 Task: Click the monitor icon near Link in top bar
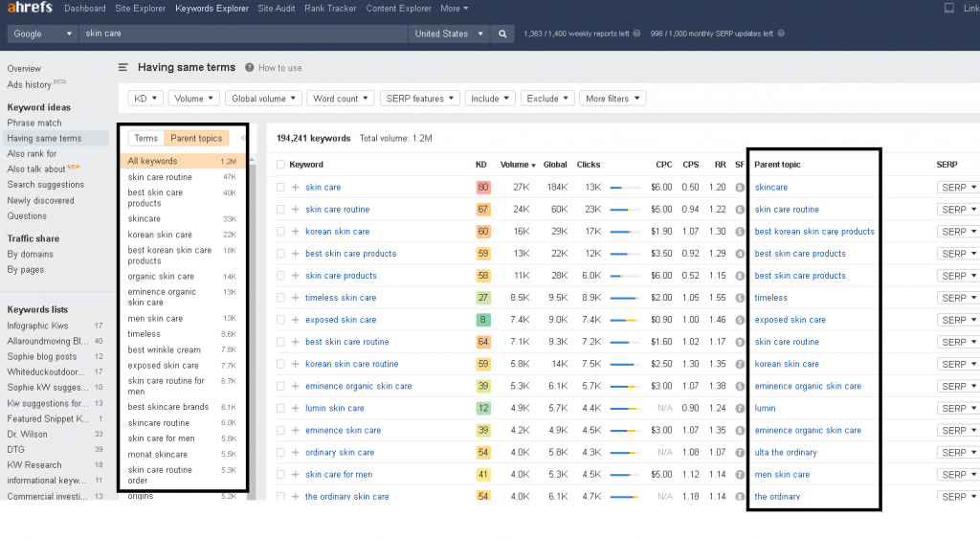click(949, 8)
